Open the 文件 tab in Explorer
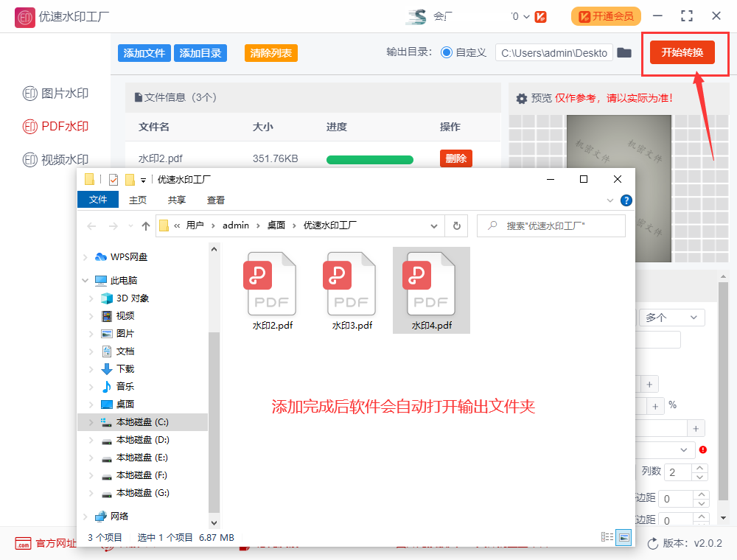Image resolution: width=737 pixels, height=560 pixels. click(98, 200)
